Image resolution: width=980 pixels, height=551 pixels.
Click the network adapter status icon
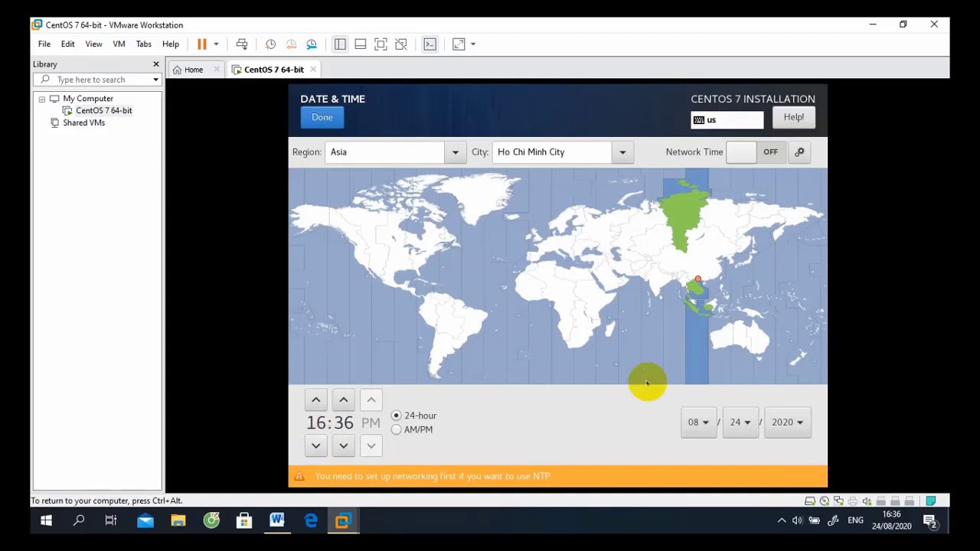[838, 501]
